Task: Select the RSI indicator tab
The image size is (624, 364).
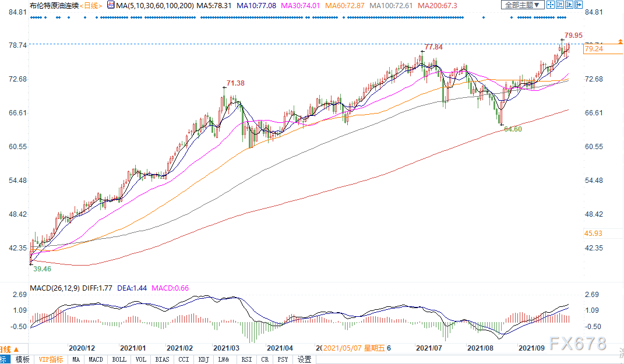Action: pos(246,359)
